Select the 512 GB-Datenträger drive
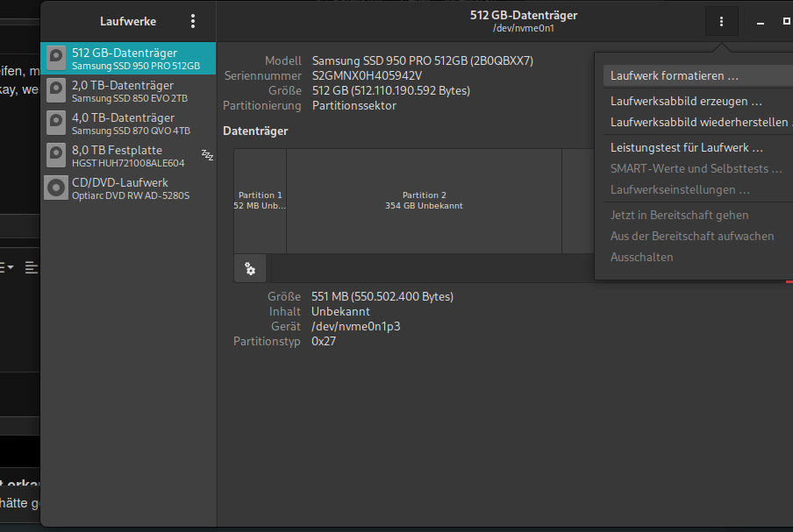The height and width of the screenshot is (532, 793). pyautogui.click(x=128, y=58)
